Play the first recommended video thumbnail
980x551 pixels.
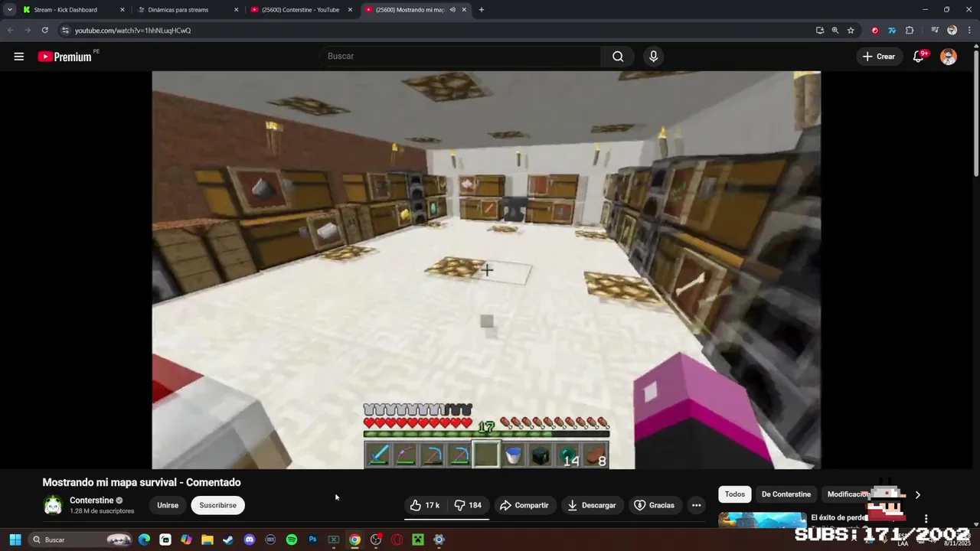(762, 520)
